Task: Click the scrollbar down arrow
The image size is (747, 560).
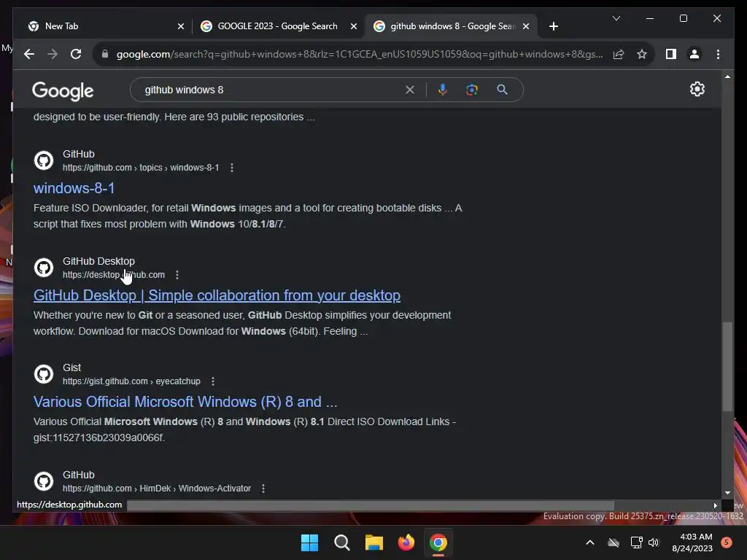Action: coord(727,493)
